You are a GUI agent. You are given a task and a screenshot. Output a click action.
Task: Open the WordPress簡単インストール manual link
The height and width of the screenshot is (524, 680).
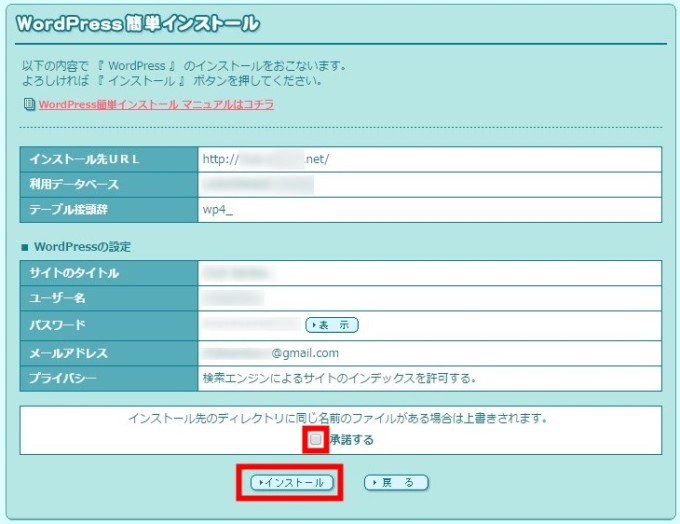(x=156, y=104)
